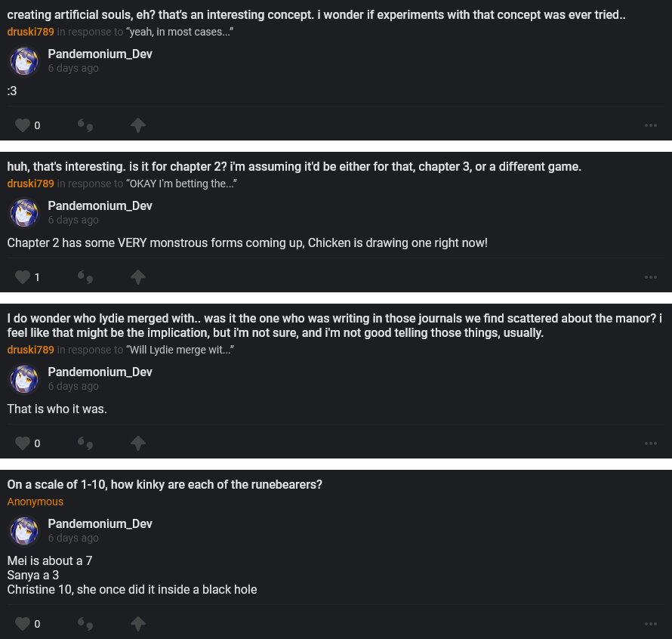Expand options menu on runebearers answer

pyautogui.click(x=651, y=624)
